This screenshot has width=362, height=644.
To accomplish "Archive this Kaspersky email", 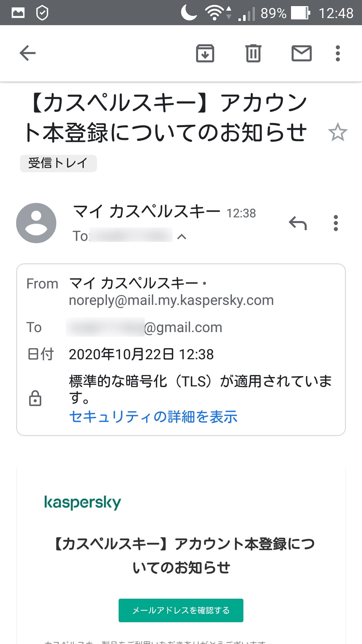I will click(x=205, y=53).
